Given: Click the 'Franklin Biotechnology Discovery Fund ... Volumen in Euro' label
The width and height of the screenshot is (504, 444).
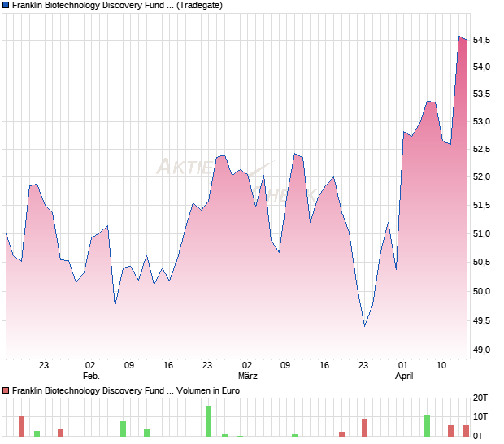Looking at the screenshot, I should click(x=126, y=390).
